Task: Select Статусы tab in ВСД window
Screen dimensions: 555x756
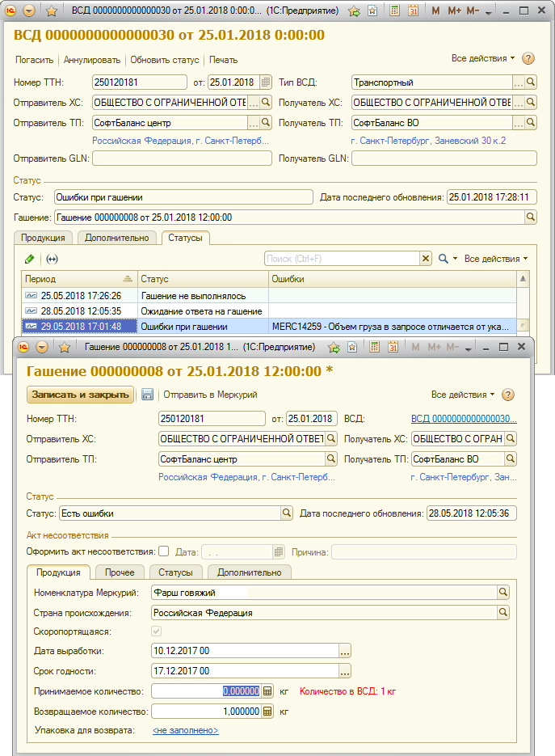Action: (x=186, y=238)
